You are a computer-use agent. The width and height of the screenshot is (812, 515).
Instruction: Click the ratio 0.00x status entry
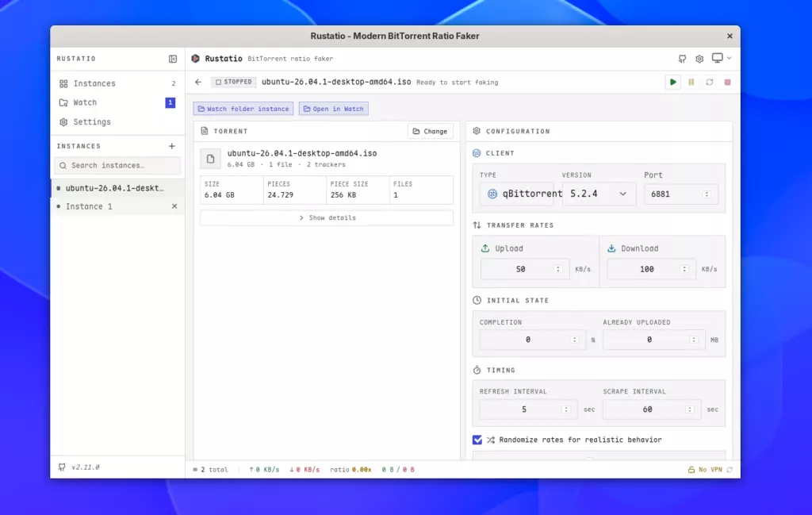point(350,470)
